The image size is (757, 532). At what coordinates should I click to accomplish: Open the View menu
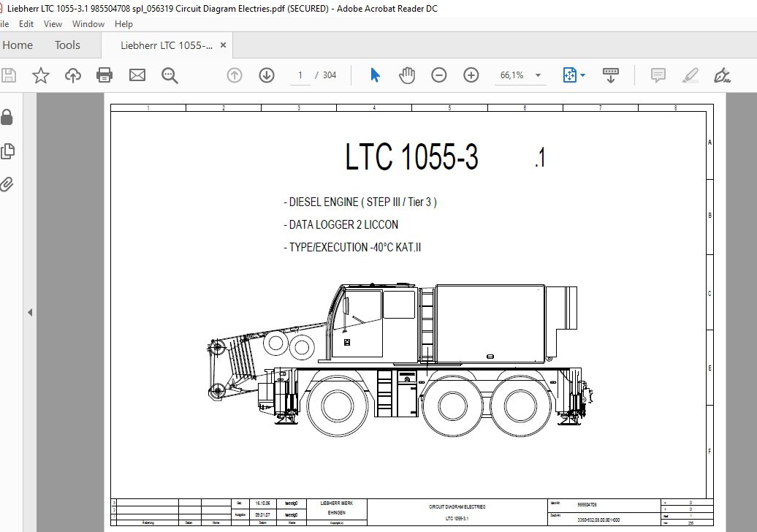(52, 23)
